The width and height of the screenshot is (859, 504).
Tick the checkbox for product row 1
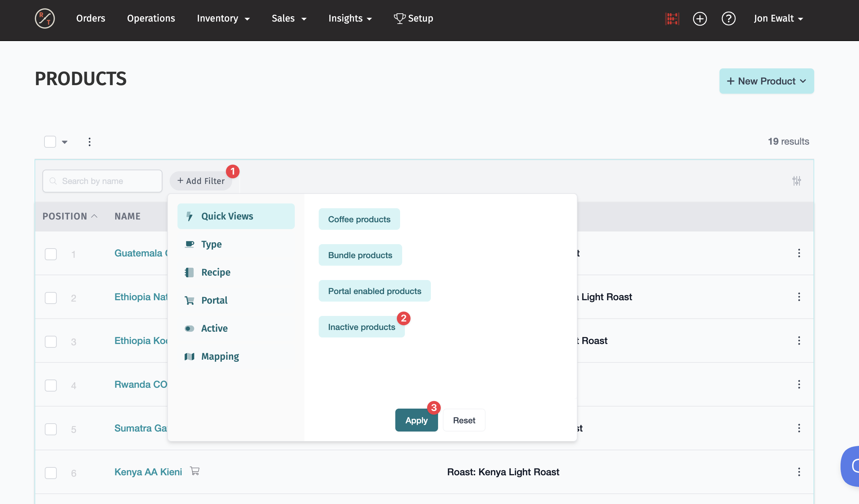pos(51,254)
